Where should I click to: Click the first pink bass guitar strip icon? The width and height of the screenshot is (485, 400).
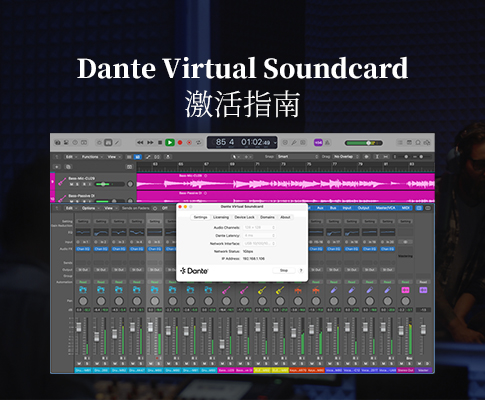click(226, 290)
